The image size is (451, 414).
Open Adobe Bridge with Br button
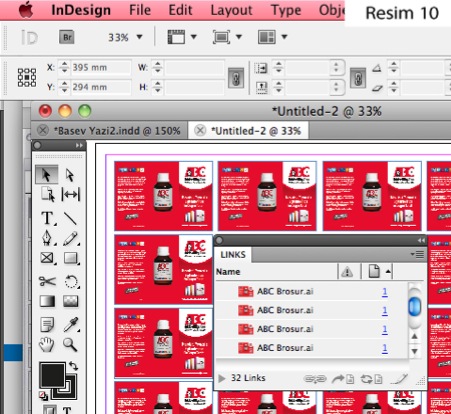click(x=67, y=37)
